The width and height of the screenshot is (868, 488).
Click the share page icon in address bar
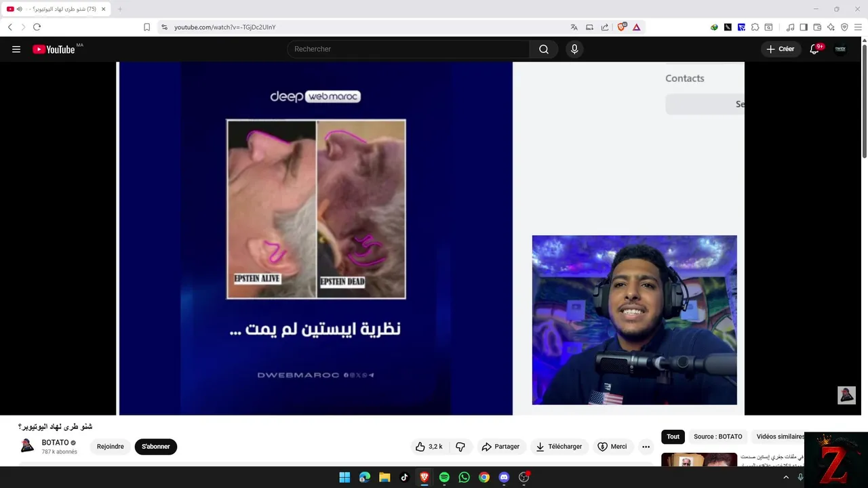[x=605, y=27]
